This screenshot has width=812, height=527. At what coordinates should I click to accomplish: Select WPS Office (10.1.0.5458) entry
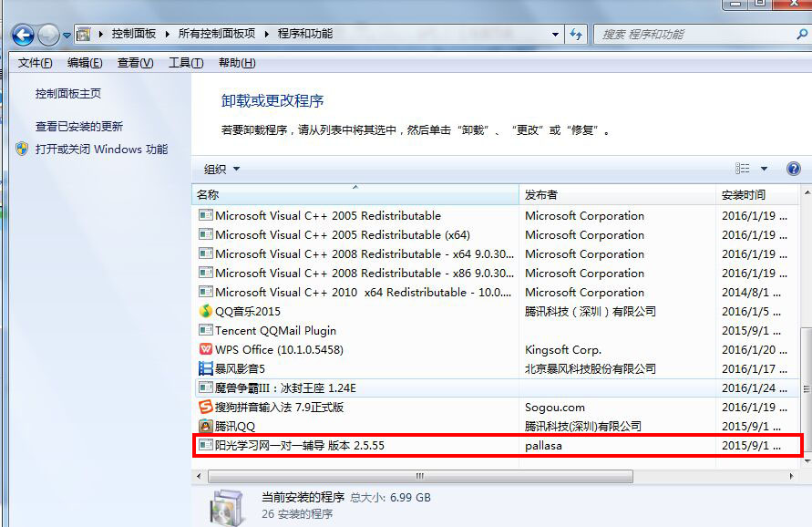pos(279,350)
